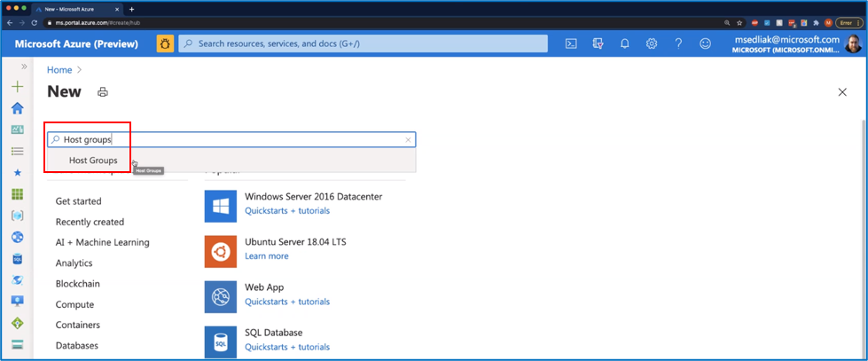Open Load balancers diamond sidebar icon
The height and width of the screenshot is (361, 868).
point(18,323)
